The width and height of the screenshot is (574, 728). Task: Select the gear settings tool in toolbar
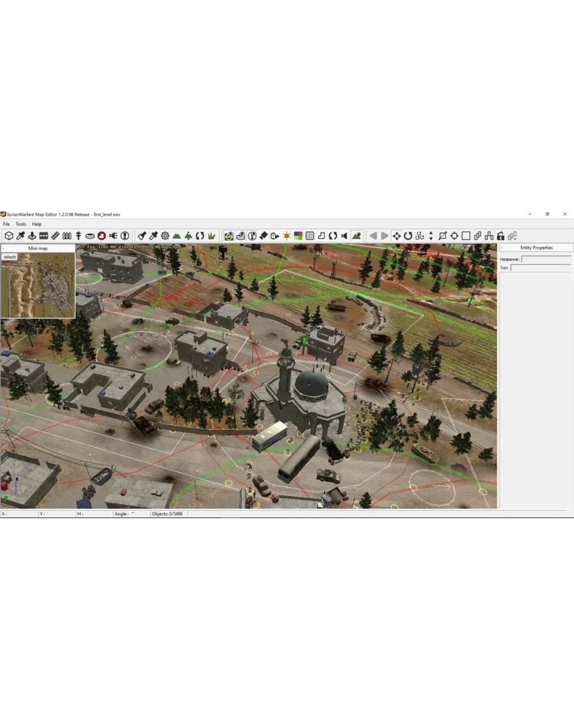(165, 236)
